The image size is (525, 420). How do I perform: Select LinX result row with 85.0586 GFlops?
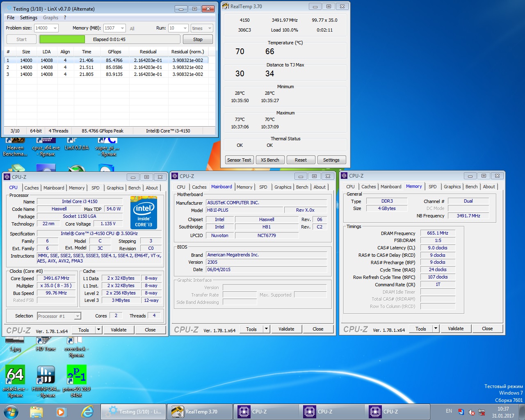(106, 67)
